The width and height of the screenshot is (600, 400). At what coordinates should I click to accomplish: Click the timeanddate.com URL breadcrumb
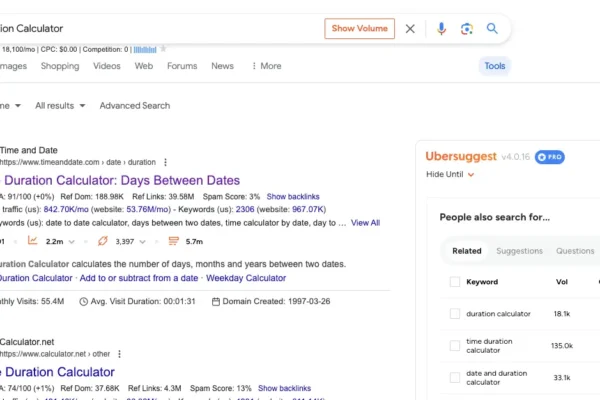point(78,162)
